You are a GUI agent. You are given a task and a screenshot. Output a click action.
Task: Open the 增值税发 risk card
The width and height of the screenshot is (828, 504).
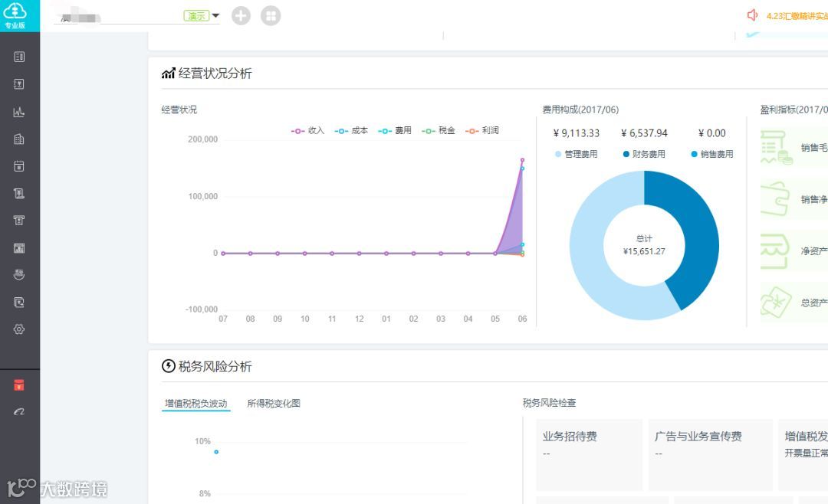click(x=803, y=455)
